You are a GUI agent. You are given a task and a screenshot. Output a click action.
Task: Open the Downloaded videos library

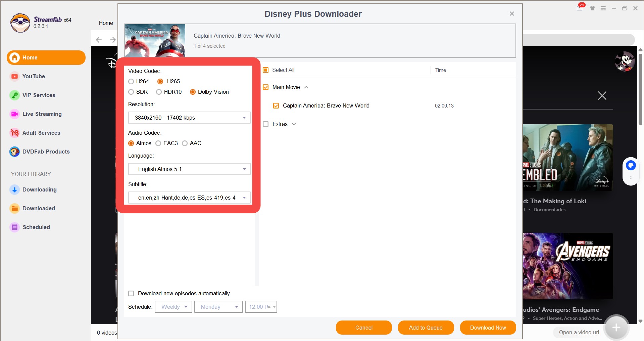click(39, 208)
